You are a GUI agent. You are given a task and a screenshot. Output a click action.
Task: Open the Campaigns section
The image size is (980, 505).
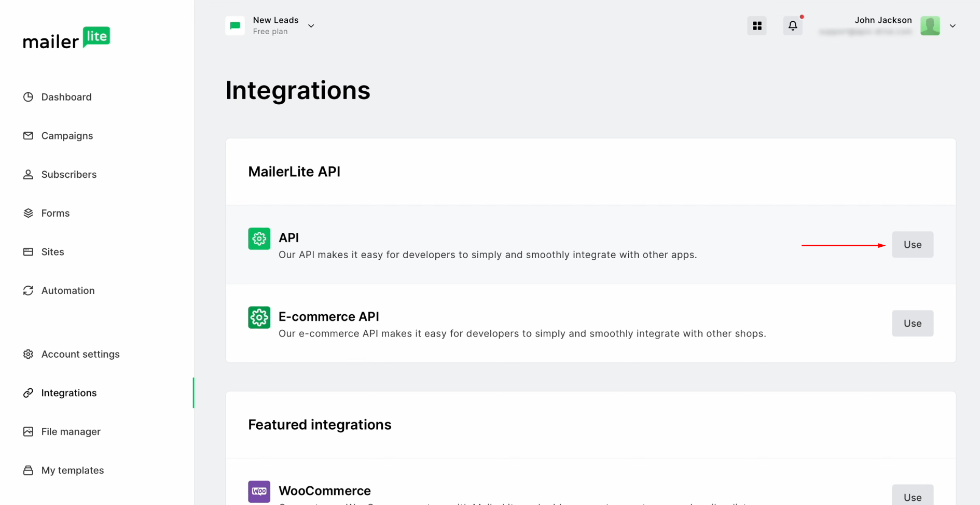tap(67, 136)
